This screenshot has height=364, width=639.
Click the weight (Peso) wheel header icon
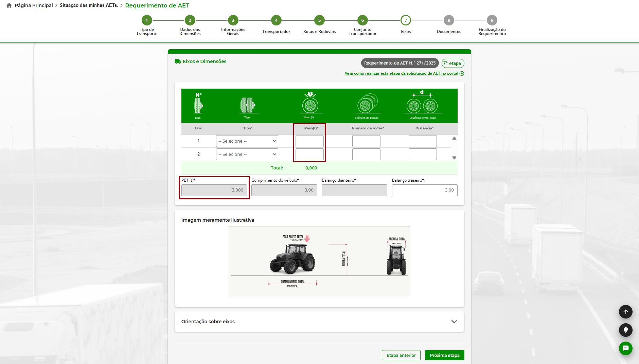310,103
